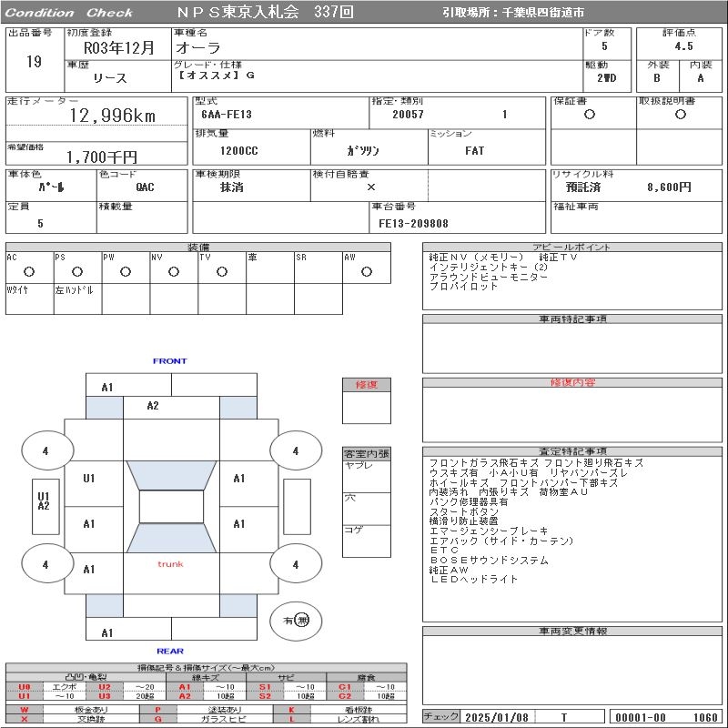Select the G ガラスヒビ legend entry

click(x=206, y=719)
